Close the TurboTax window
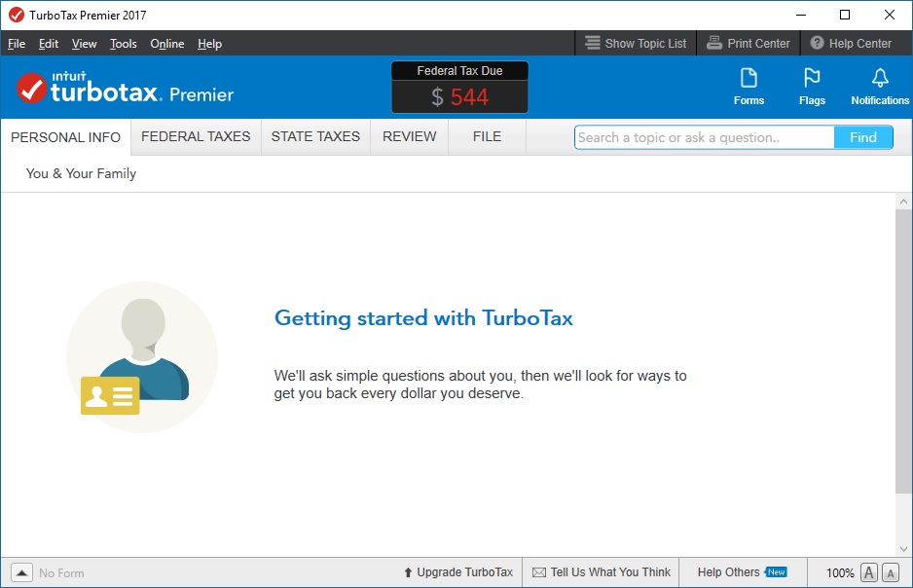 pos(889,16)
